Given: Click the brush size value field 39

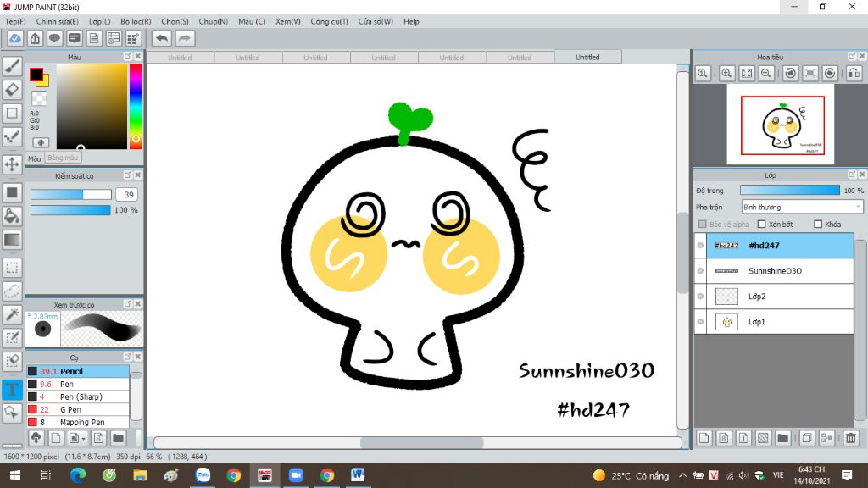Looking at the screenshot, I should (x=127, y=195).
